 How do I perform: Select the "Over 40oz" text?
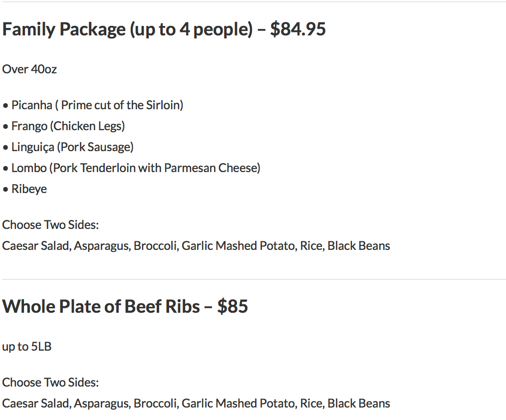[29, 69]
